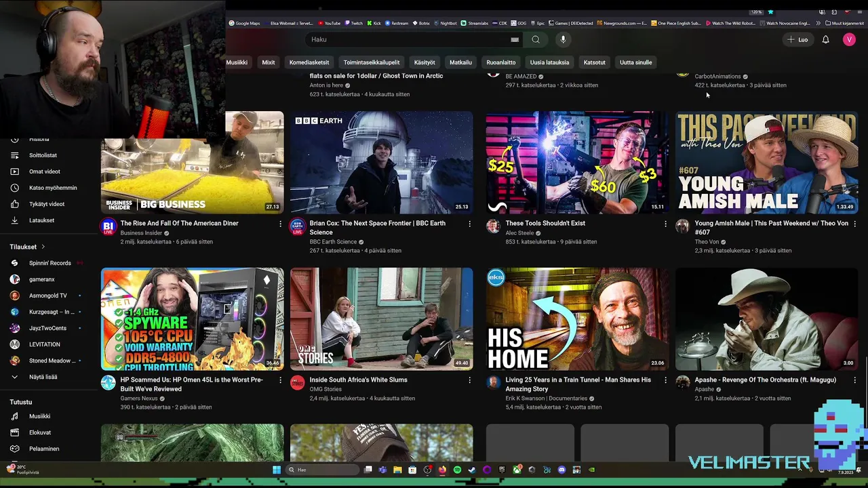
Task: Open Tykätyt videot in the sidebar
Action: pos(46,204)
